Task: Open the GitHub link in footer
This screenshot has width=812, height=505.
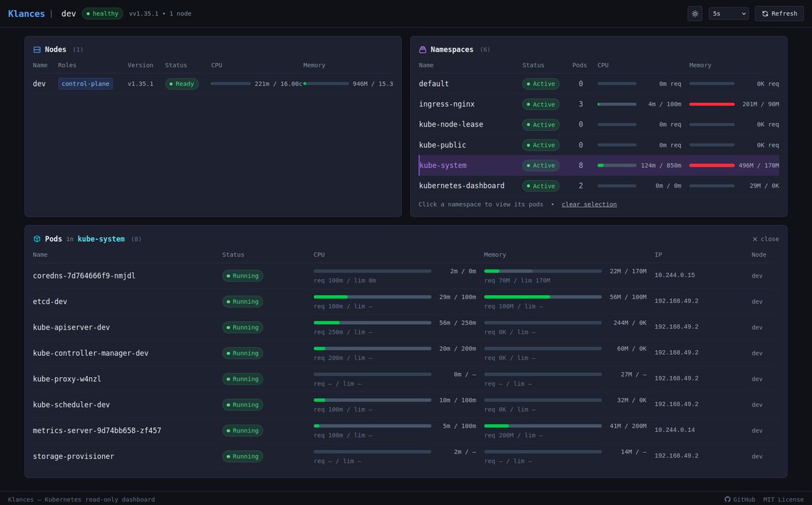Action: pyautogui.click(x=740, y=500)
